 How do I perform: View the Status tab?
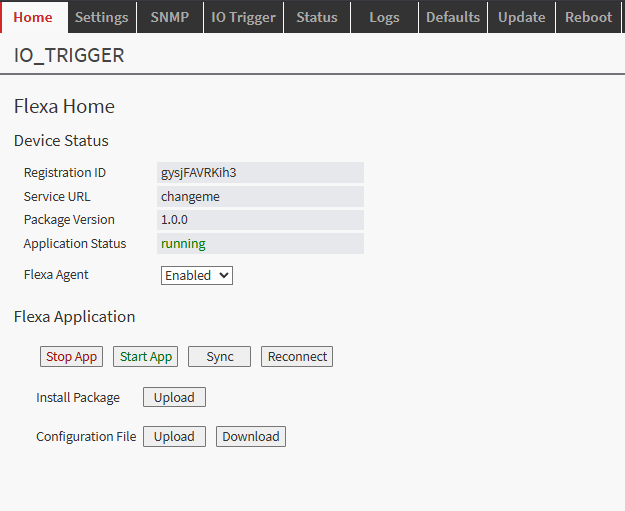[317, 17]
